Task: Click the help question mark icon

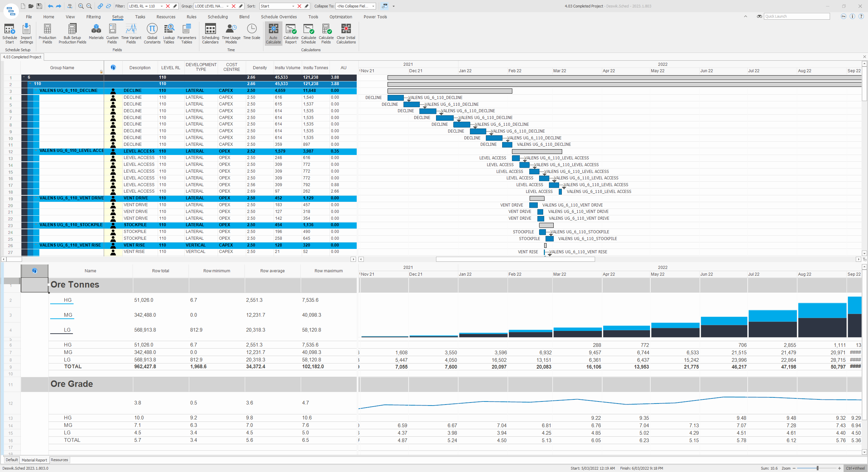Action: tap(861, 16)
